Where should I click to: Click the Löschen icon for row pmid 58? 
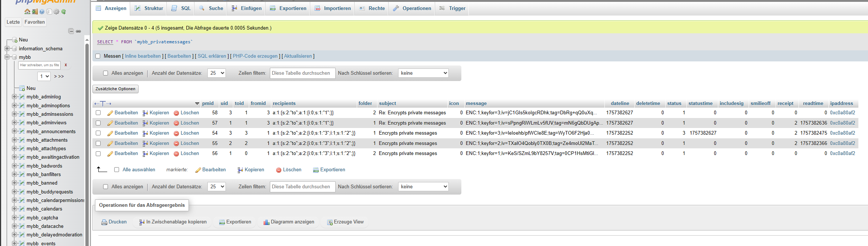coord(176,113)
